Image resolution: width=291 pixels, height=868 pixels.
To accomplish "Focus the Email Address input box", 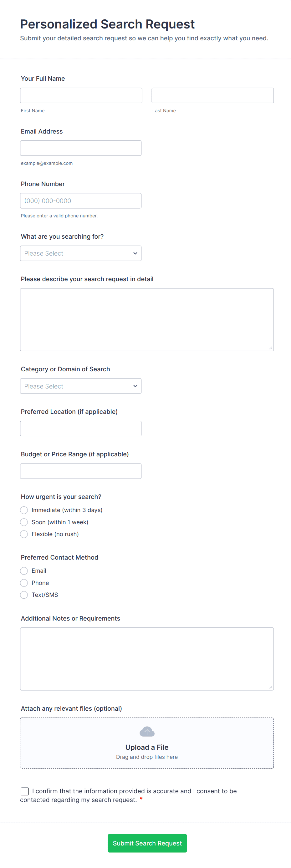I will coord(81,148).
